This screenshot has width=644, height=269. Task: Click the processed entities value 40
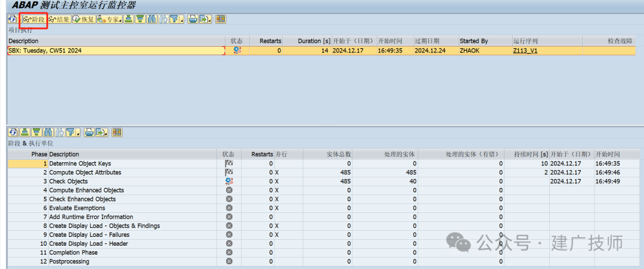(x=385, y=181)
